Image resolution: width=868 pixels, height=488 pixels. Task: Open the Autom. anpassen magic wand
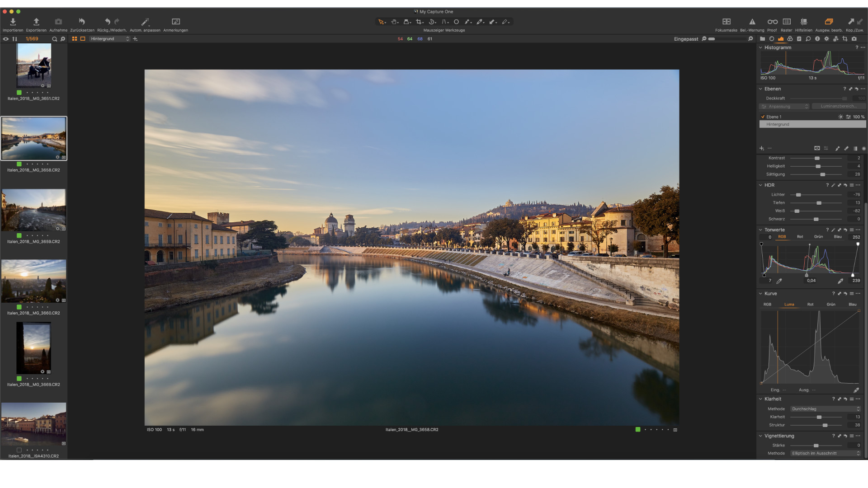(x=145, y=22)
